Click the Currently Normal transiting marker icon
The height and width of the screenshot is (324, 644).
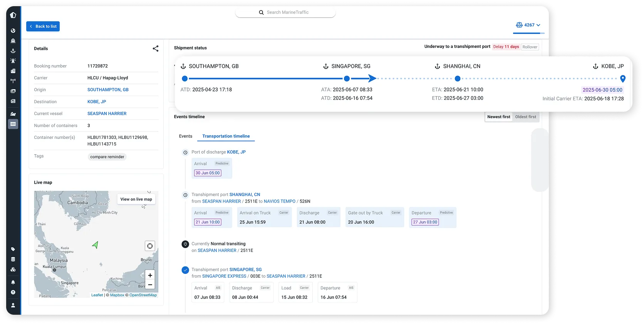click(x=185, y=244)
